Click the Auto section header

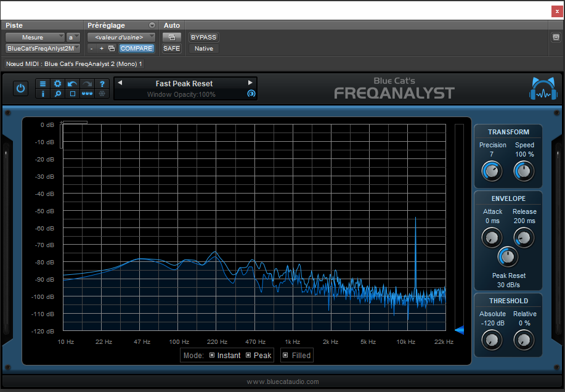coord(171,25)
